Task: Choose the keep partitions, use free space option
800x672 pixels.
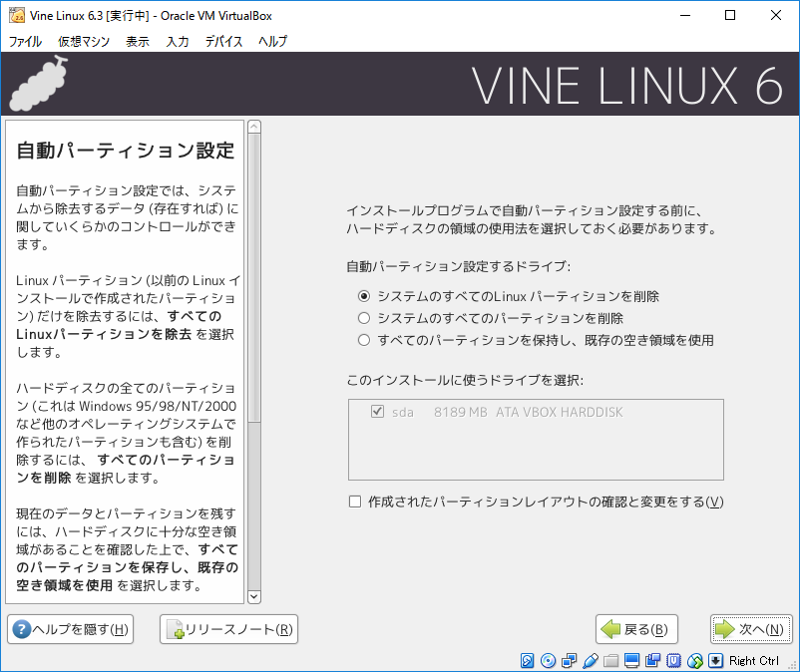Action: [364, 340]
